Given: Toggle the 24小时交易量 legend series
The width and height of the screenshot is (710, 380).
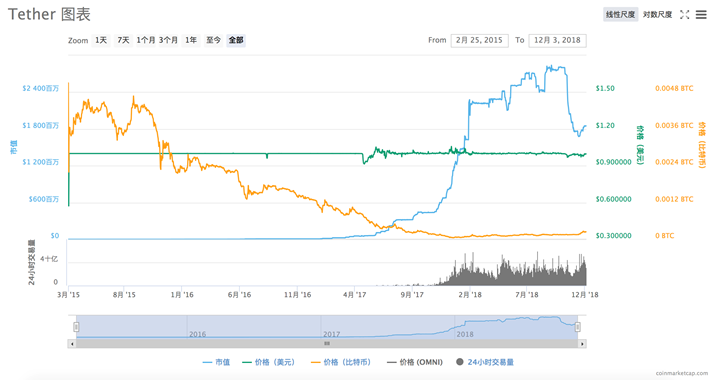Looking at the screenshot, I should [485, 362].
